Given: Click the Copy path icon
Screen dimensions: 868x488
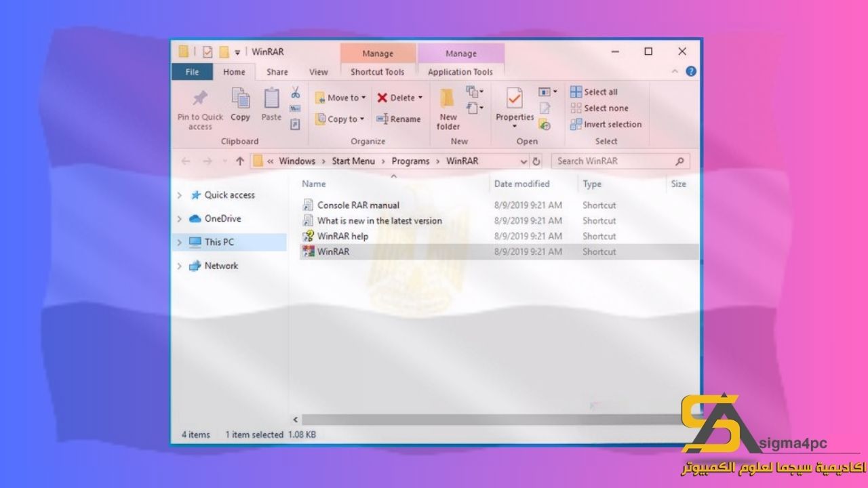Looking at the screenshot, I should tap(295, 108).
